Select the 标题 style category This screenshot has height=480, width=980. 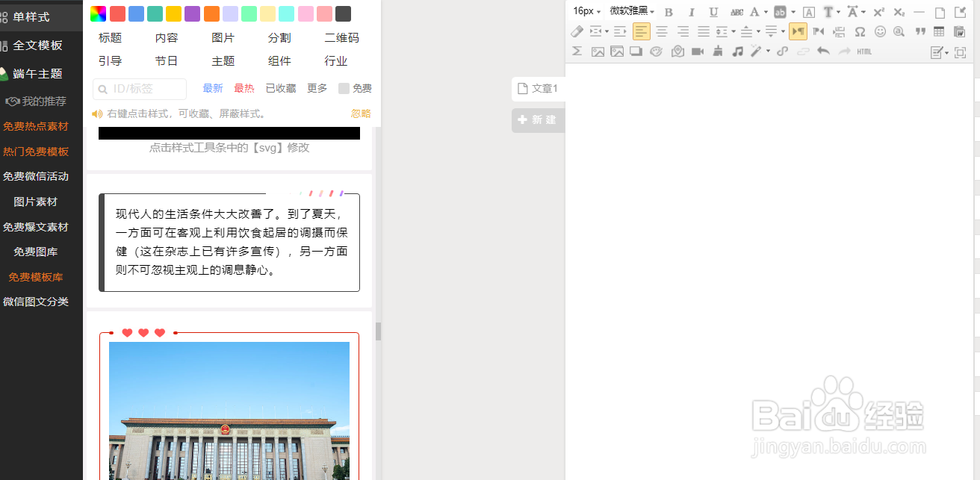click(x=110, y=37)
